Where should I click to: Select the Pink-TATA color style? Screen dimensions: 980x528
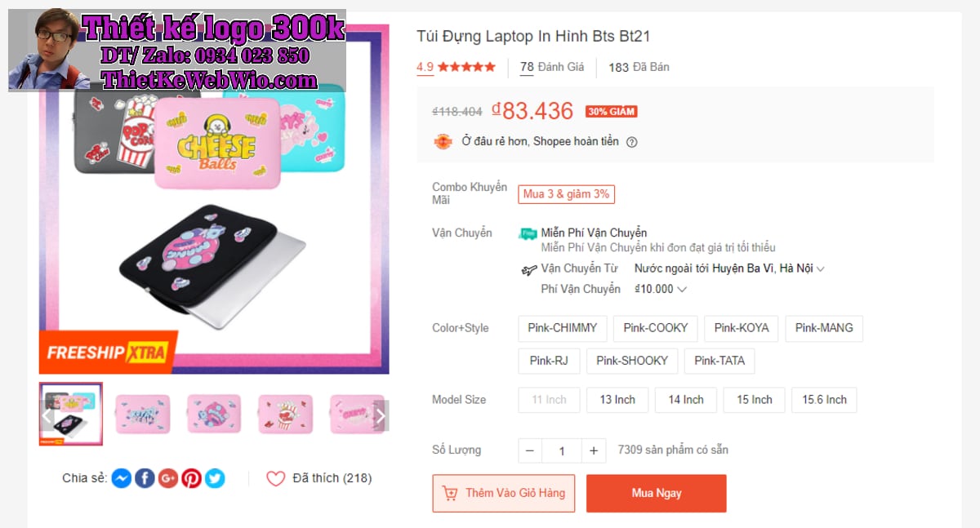(719, 361)
